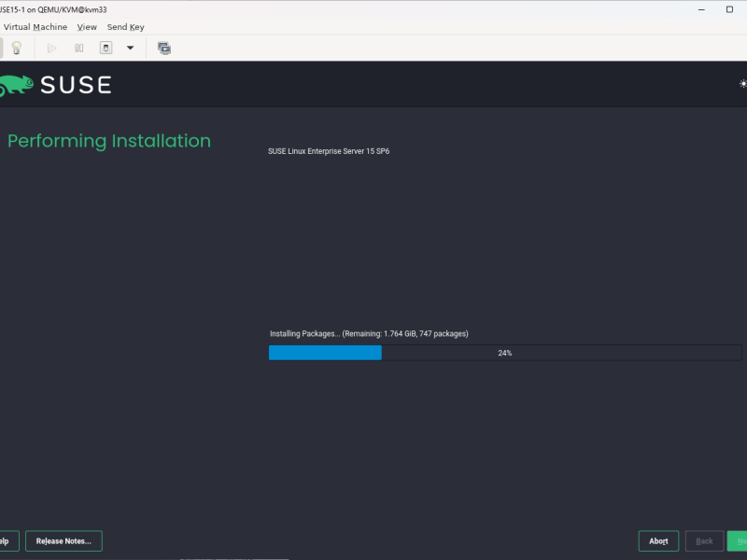Maximize the virt-viewer window
Screen dimensions: 747x560
pos(729,9)
